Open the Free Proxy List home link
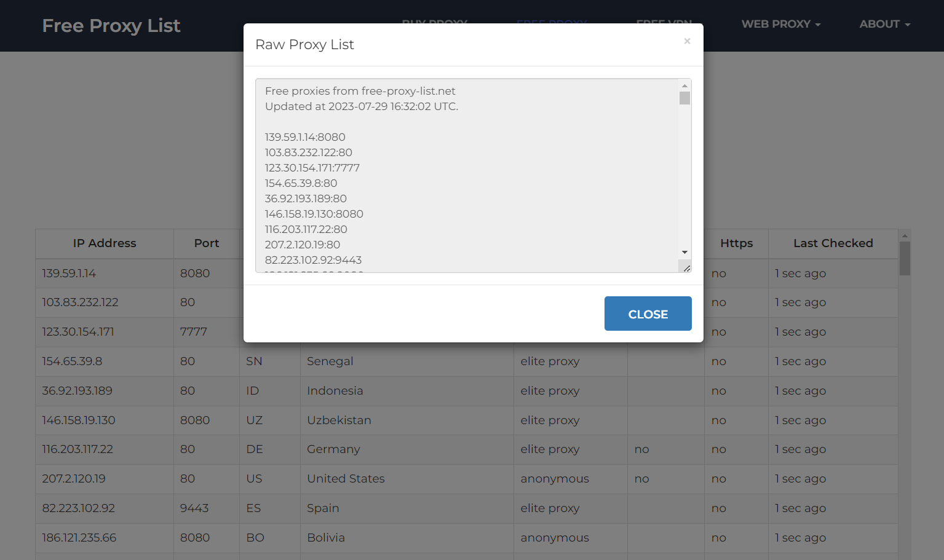Image resolution: width=944 pixels, height=560 pixels. pyautogui.click(x=111, y=25)
